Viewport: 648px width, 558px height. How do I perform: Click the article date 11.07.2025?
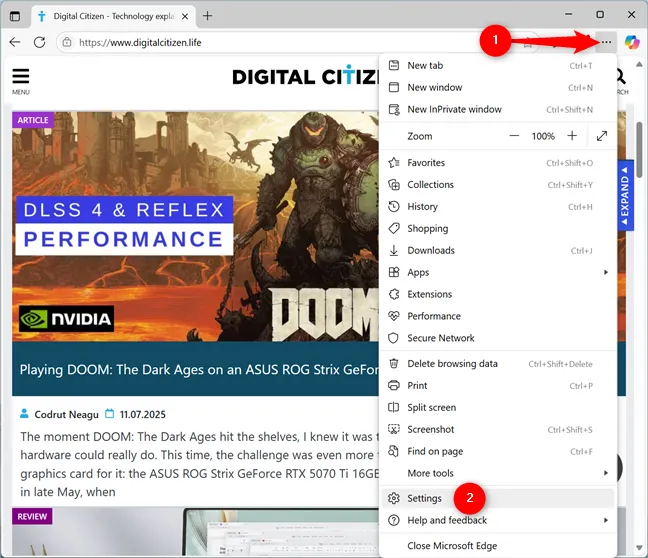tap(143, 414)
